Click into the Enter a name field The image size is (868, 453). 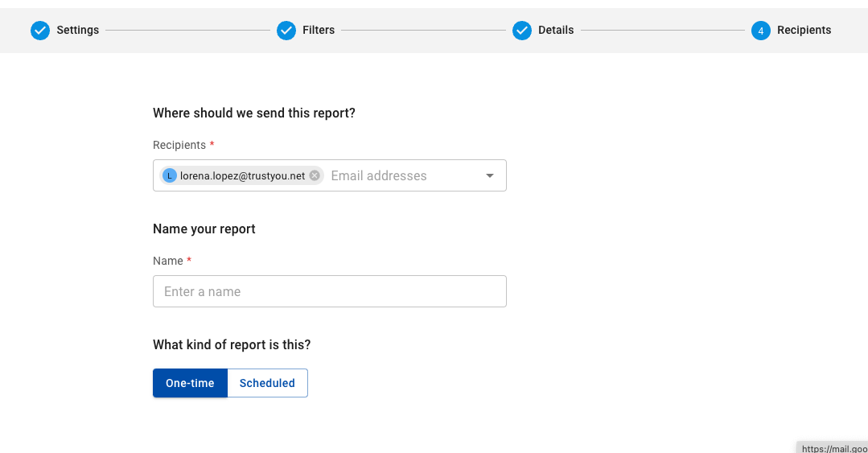[x=329, y=291]
